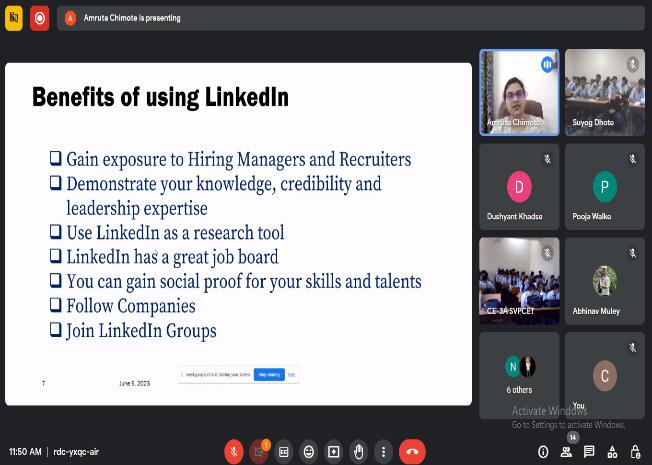The height and width of the screenshot is (465, 652).
Task: Click the Hide link beside Stop sharing
Action: pos(291,374)
